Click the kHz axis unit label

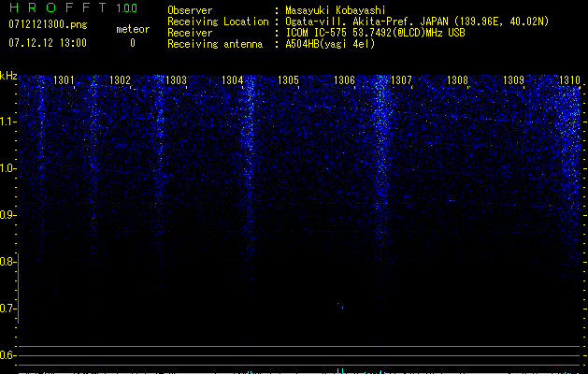(x=8, y=76)
